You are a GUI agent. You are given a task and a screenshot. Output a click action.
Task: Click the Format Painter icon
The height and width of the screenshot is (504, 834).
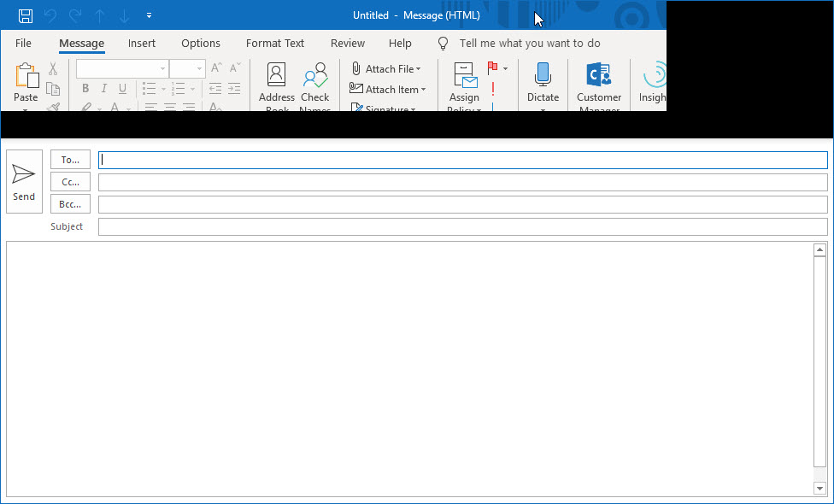[52, 107]
